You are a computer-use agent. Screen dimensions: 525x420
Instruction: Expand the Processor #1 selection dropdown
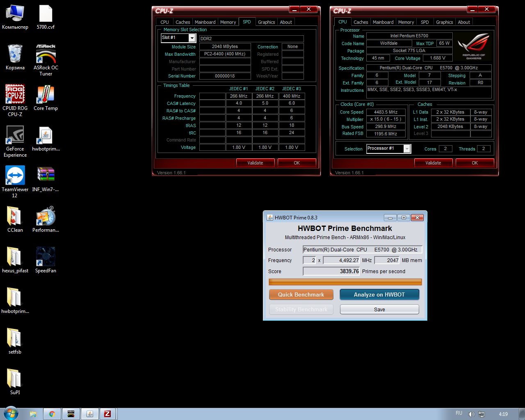[x=407, y=148]
